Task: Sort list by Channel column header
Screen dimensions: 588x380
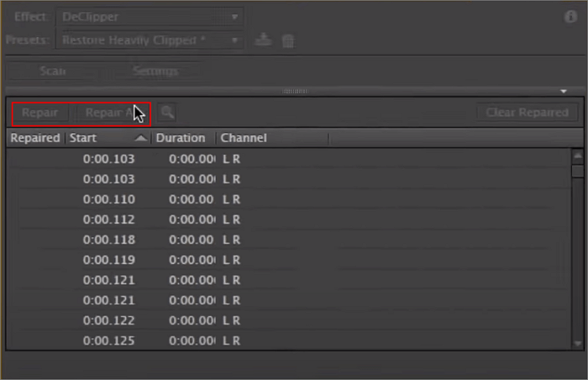Action: pyautogui.click(x=244, y=138)
